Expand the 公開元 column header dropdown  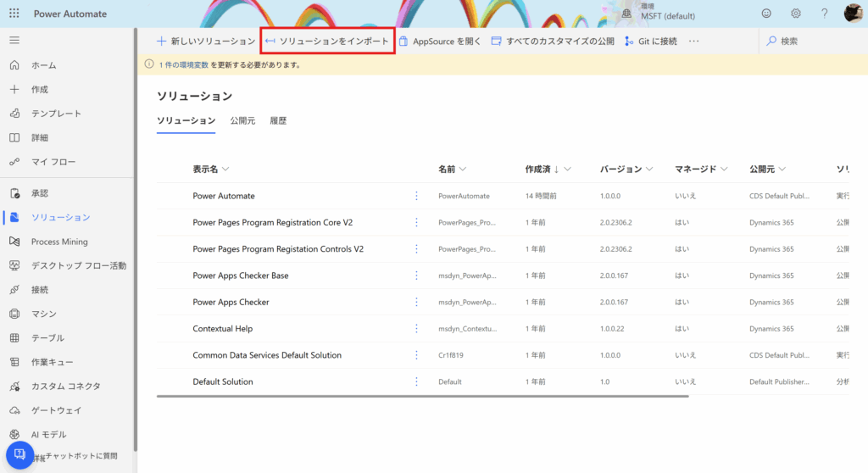tap(782, 169)
